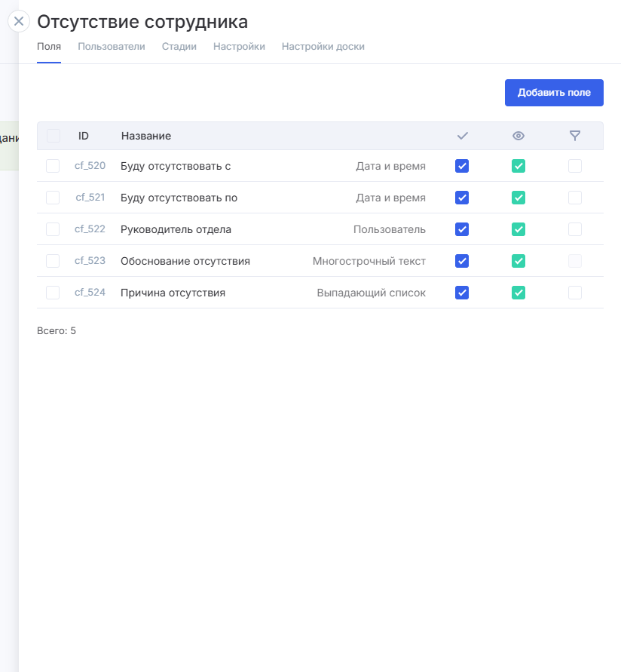
Task: Select the row checkbox for cf_522
Action: (53, 229)
